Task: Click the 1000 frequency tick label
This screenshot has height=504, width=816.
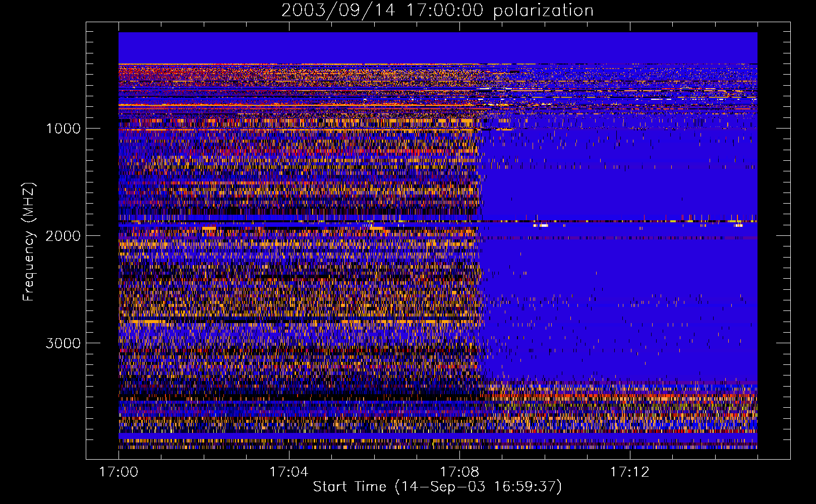Action: click(x=63, y=129)
